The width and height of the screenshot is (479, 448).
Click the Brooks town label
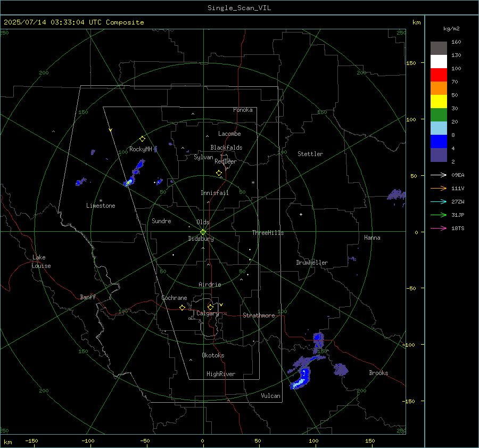(x=378, y=373)
